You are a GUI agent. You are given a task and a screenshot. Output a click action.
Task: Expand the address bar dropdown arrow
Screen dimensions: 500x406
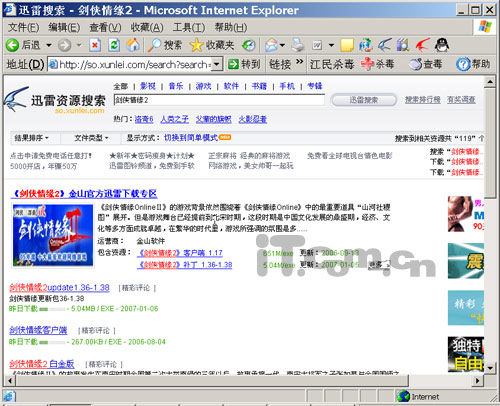tap(217, 64)
